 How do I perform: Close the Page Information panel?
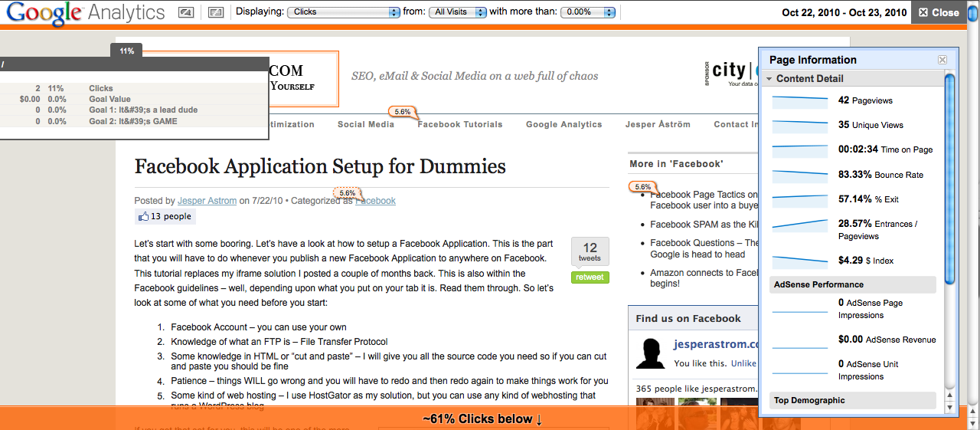pos(942,60)
